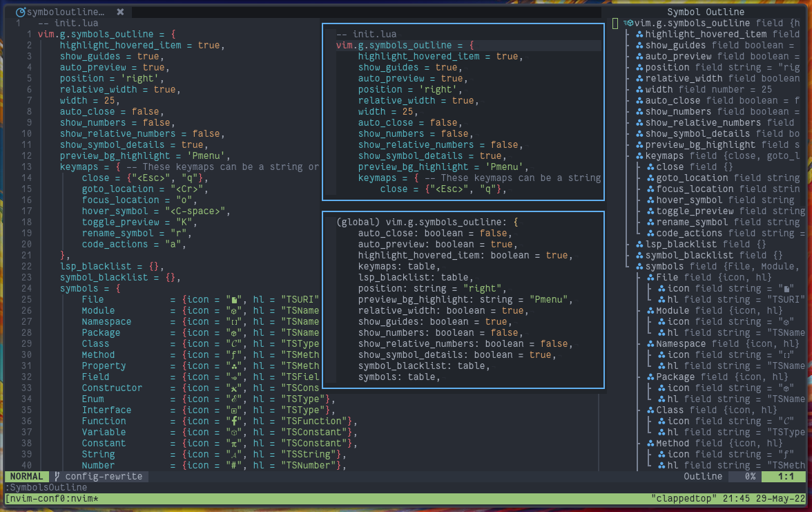Click field icon next to position in outline

point(639,68)
